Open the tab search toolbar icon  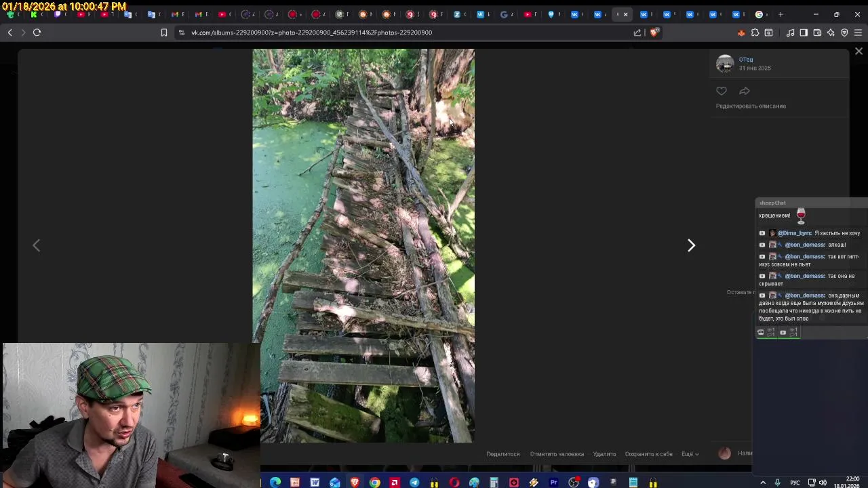(x=768, y=33)
